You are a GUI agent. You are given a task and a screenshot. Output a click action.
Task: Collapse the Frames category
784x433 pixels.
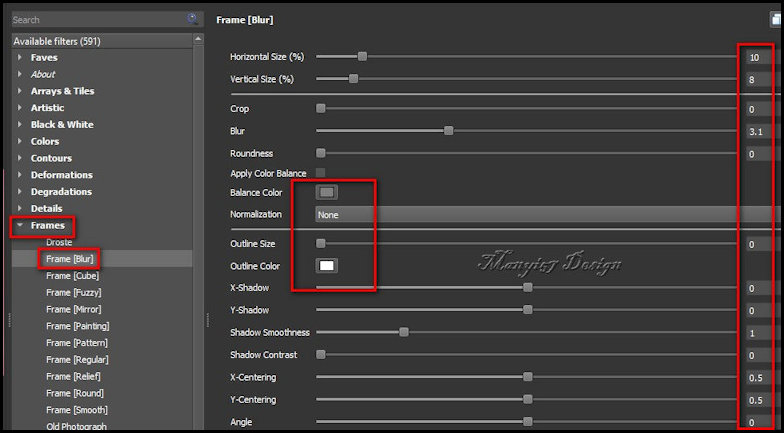(20, 225)
